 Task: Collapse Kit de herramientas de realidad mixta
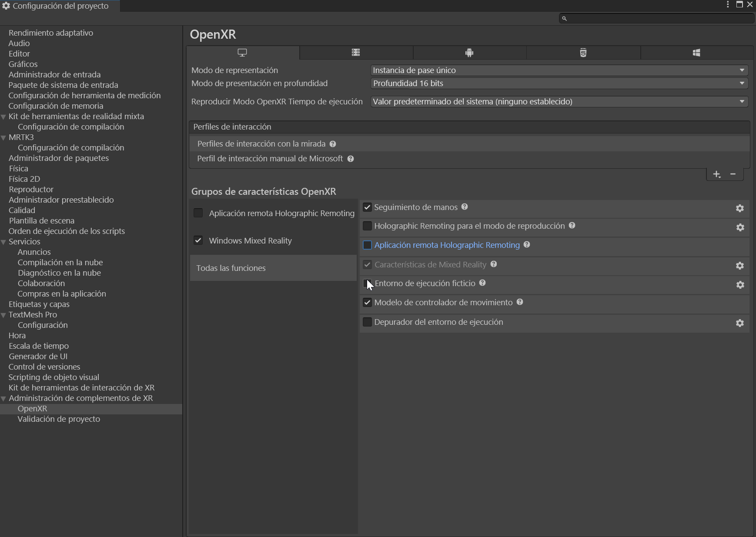click(3, 117)
